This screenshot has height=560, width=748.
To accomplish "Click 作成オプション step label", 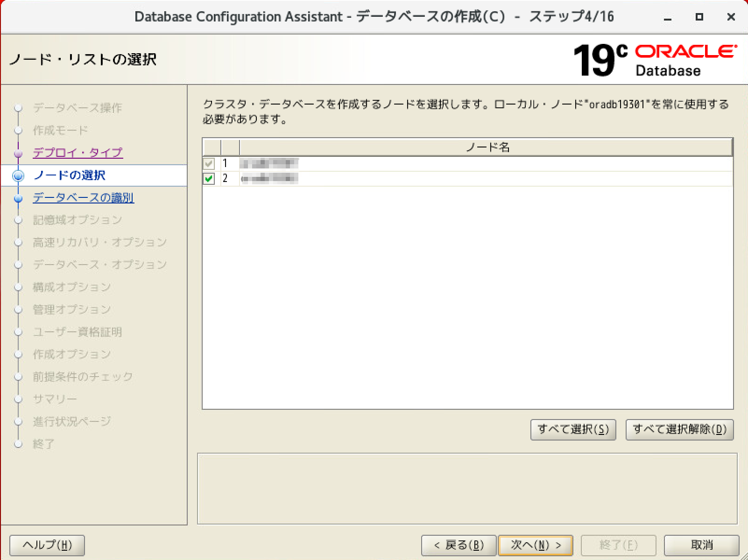I will 72,354.
